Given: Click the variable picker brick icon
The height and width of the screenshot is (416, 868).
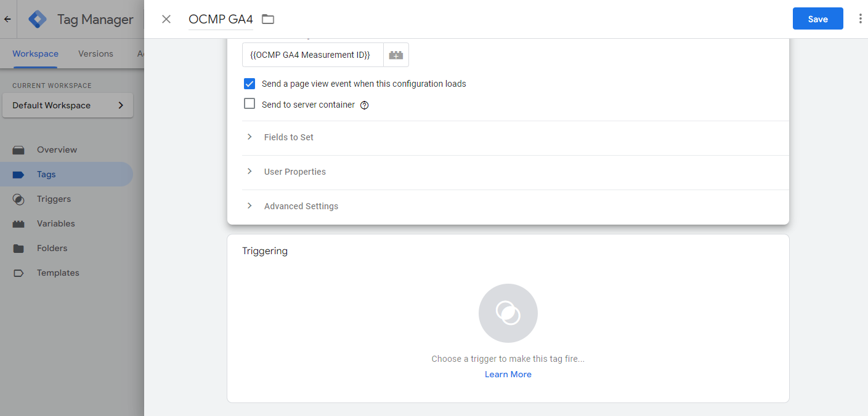Looking at the screenshot, I should [x=396, y=55].
